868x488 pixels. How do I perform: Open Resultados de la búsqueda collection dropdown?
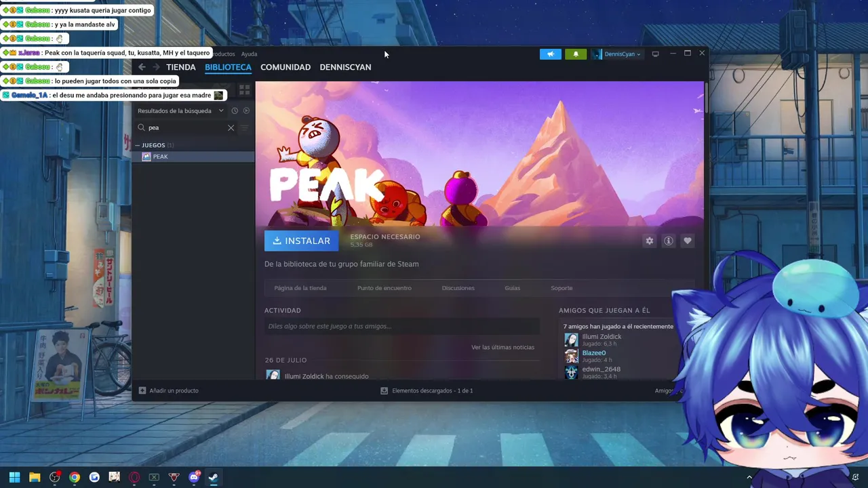pyautogui.click(x=180, y=110)
